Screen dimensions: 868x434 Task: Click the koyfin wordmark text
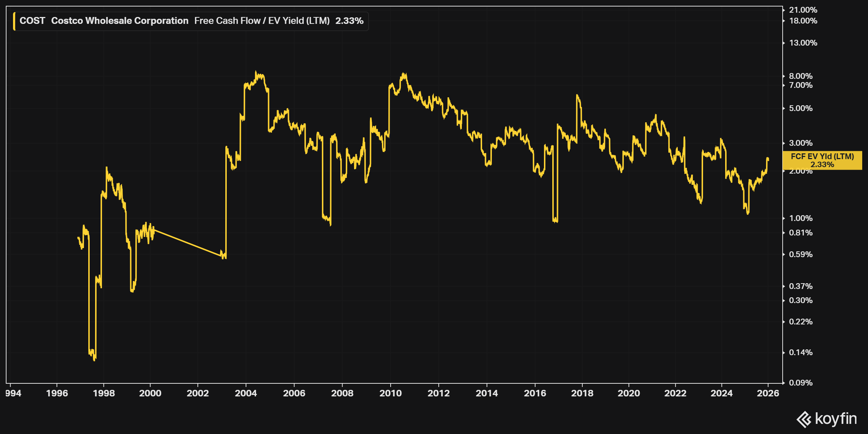point(836,419)
